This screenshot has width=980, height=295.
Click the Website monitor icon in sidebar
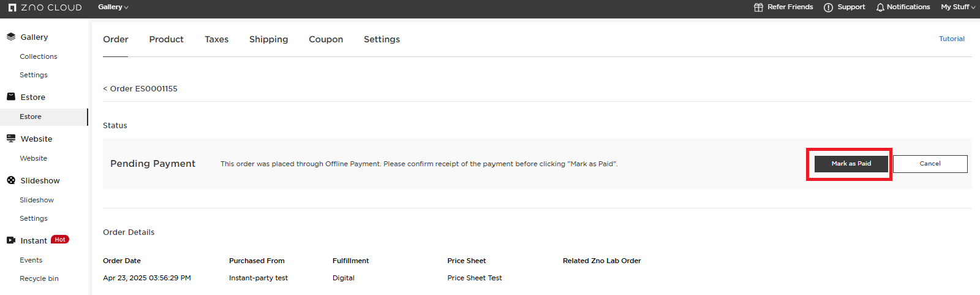11,139
